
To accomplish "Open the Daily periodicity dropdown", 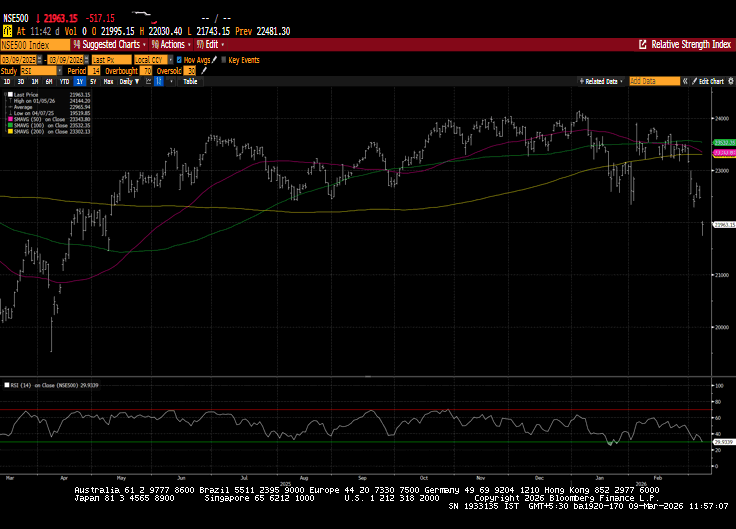I will point(130,81).
